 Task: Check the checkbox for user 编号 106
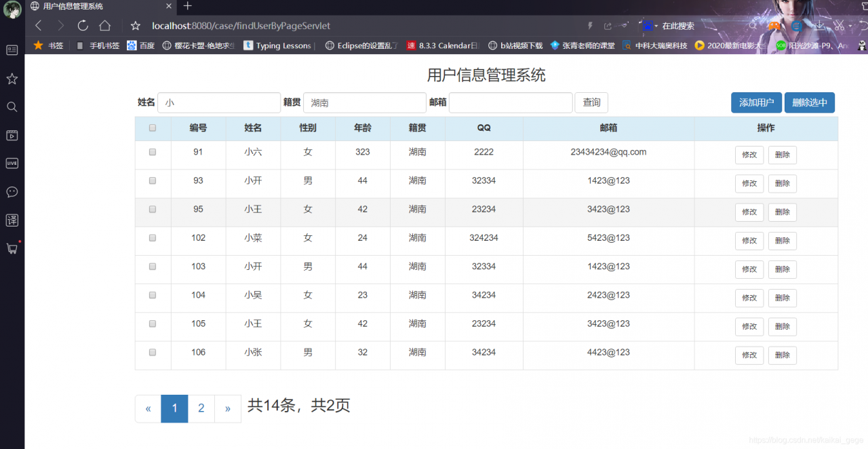tap(152, 352)
